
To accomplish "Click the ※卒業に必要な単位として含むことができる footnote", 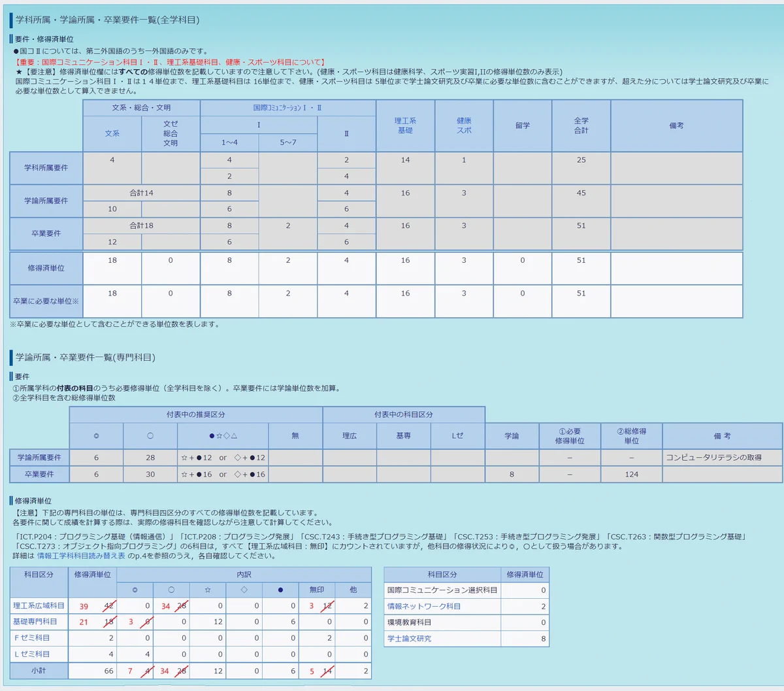I will (115, 324).
